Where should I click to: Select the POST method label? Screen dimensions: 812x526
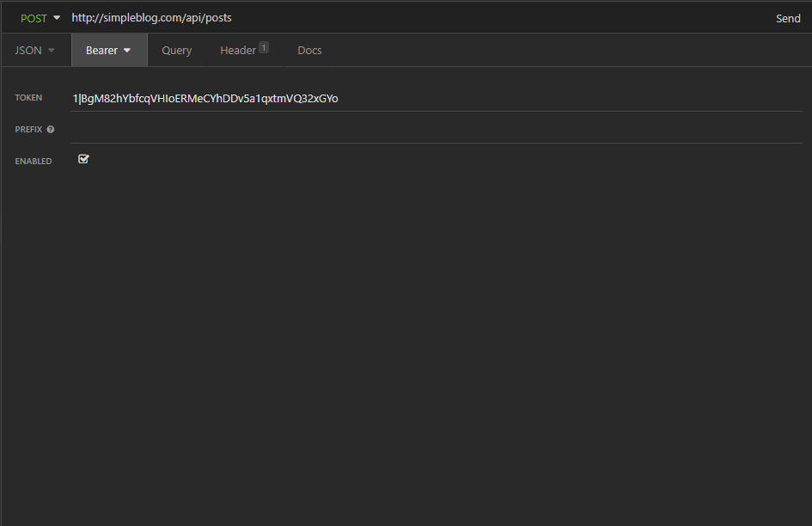pyautogui.click(x=34, y=18)
